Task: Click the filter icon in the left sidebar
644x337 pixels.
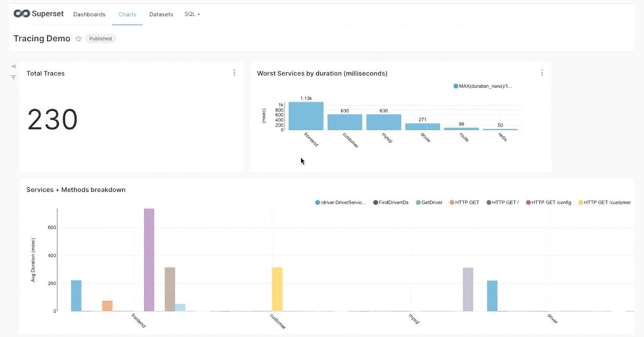Action: click(x=12, y=77)
